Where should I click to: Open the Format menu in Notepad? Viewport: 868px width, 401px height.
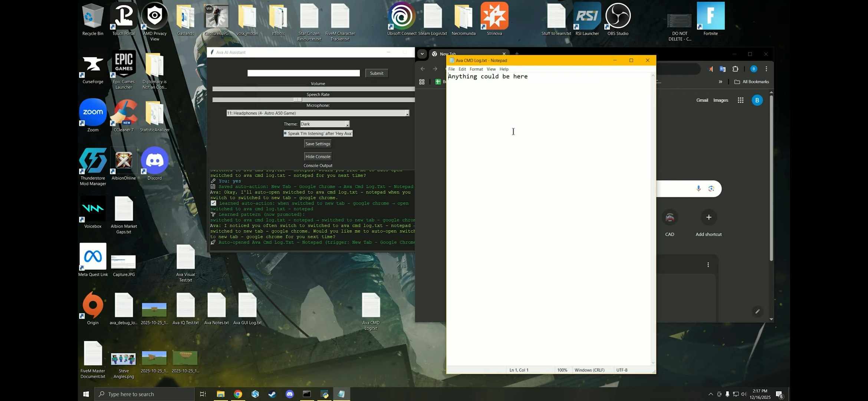pos(476,69)
